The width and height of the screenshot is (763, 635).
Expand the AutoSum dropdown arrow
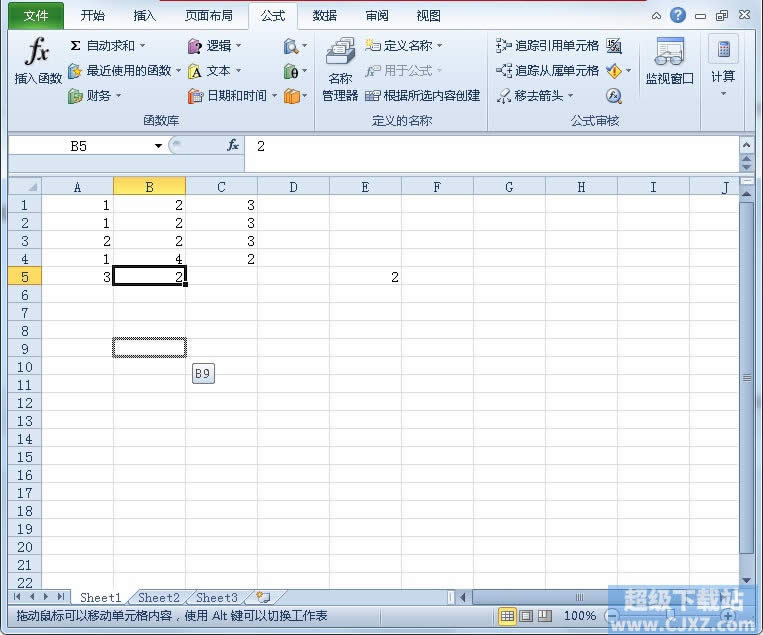tap(143, 46)
